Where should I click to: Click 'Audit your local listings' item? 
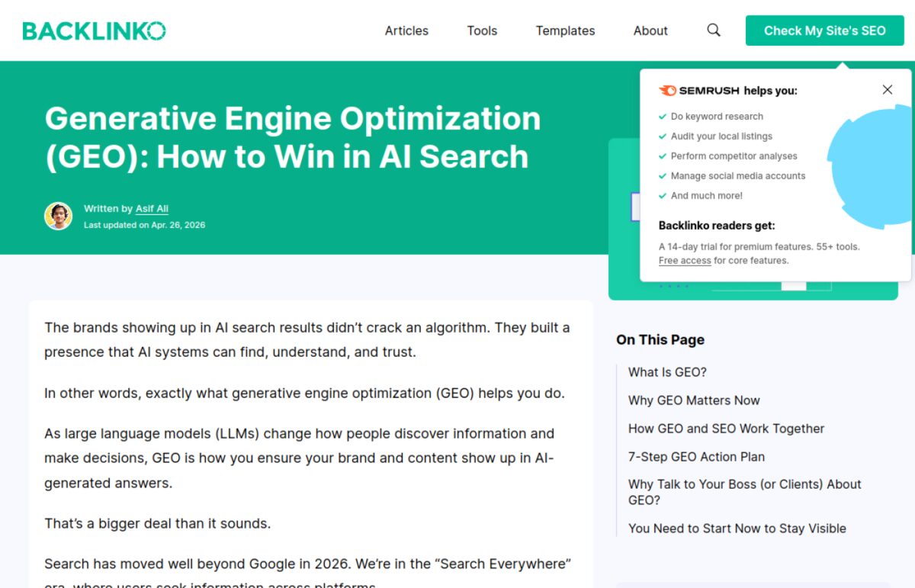721,137
